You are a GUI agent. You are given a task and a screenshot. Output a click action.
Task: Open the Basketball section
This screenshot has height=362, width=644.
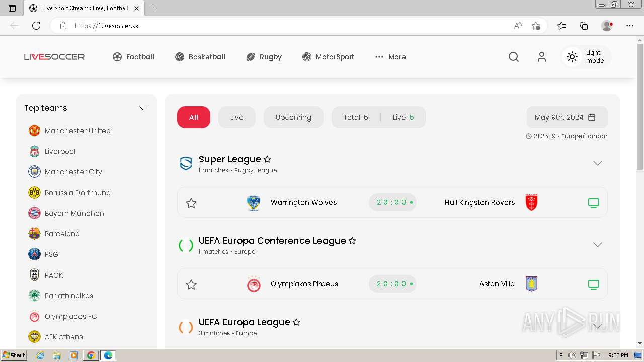[200, 57]
